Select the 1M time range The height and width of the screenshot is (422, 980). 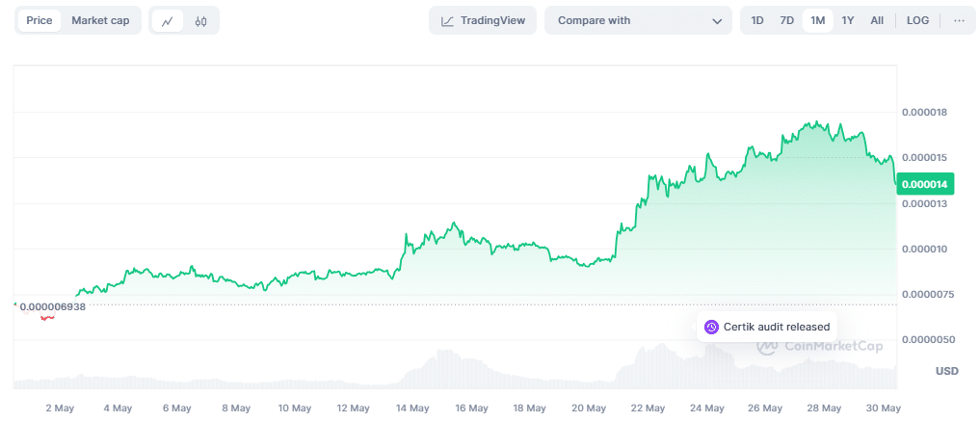click(x=817, y=20)
